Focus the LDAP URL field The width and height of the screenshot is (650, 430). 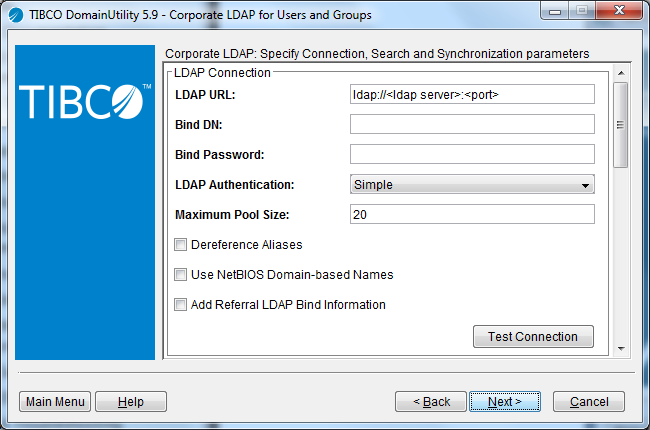(472, 94)
